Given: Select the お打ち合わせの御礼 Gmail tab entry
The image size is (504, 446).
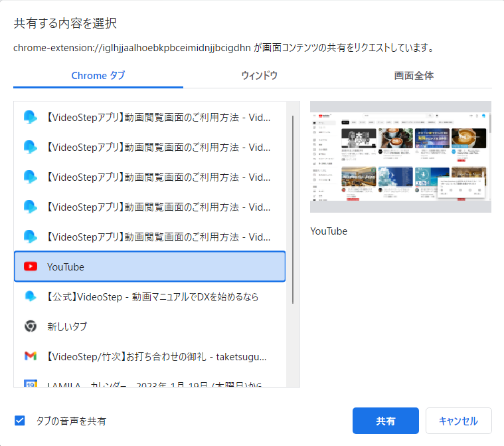Looking at the screenshot, I should (150, 356).
